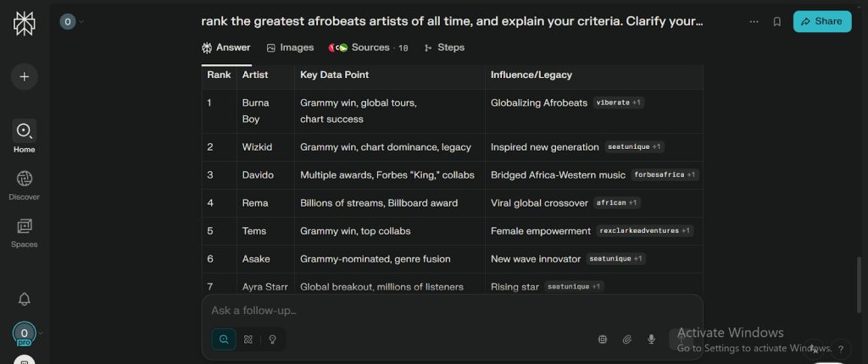Open the Discover page
Screen dimensions: 868x364
click(25, 185)
